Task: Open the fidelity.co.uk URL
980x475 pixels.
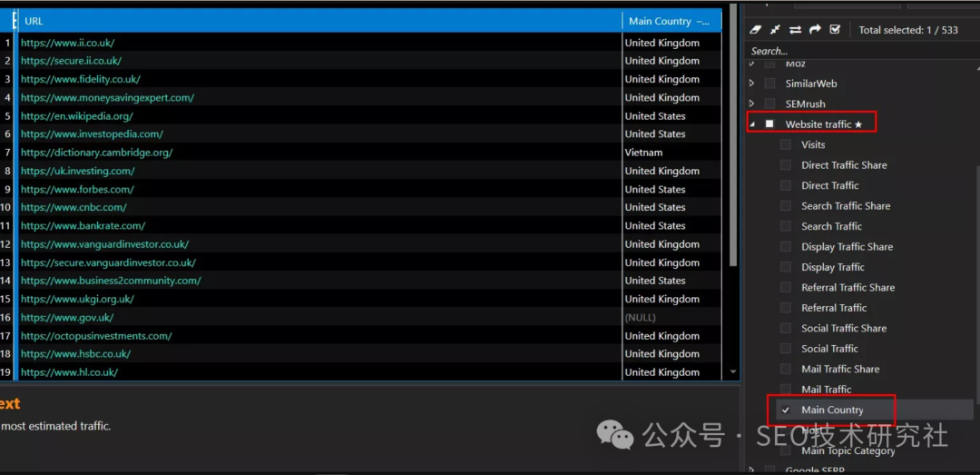Action: (x=81, y=79)
